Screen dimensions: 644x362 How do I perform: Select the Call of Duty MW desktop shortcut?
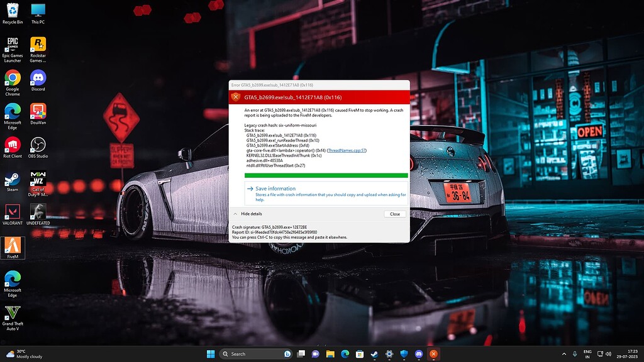click(x=38, y=184)
